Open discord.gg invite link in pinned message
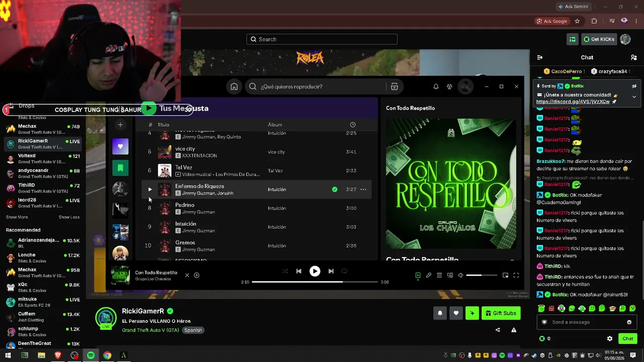 (x=573, y=102)
